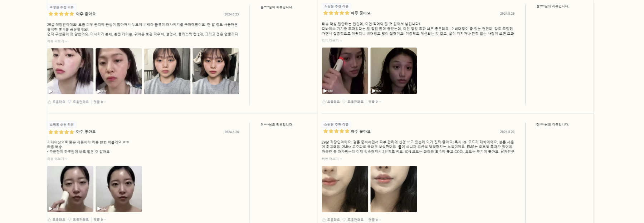This screenshot has height=223, width=644.
Task: Open the 댓글 0 dropdown in the top-left review
Action: click(x=100, y=102)
